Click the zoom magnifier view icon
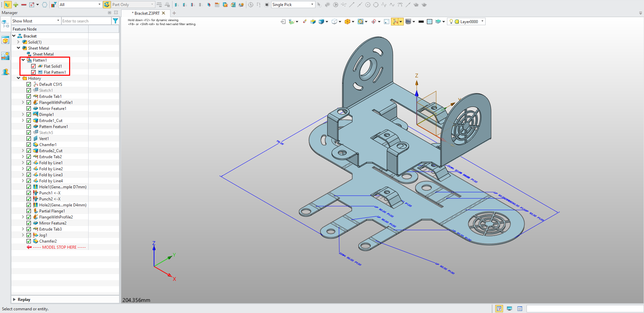The height and width of the screenshot is (313, 644). coord(360,22)
